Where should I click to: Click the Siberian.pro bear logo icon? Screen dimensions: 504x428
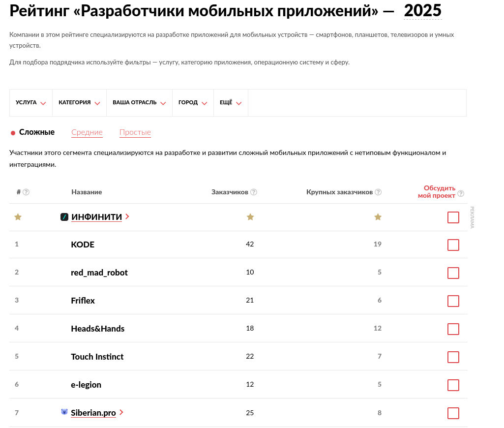point(64,412)
